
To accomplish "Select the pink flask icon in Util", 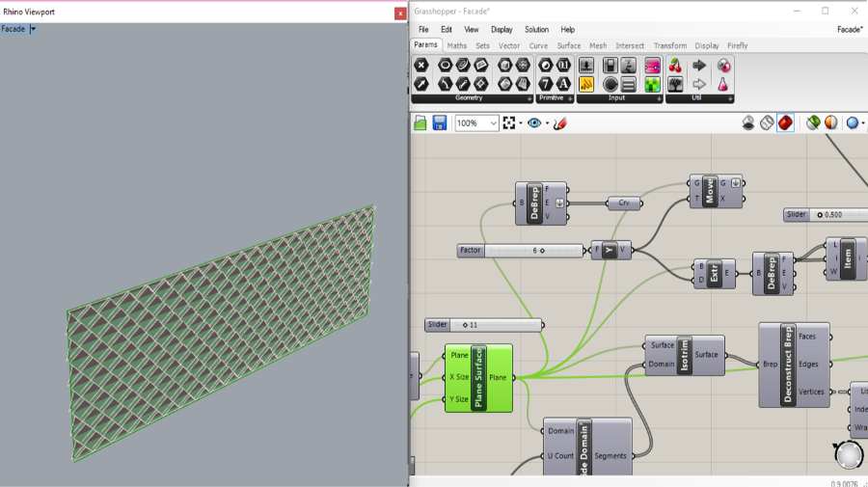I will 723,84.
